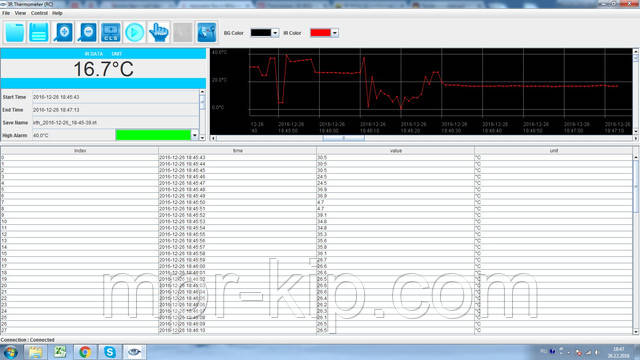Start recording with the play icon
The height and width of the screenshot is (360, 640).
pos(135,32)
